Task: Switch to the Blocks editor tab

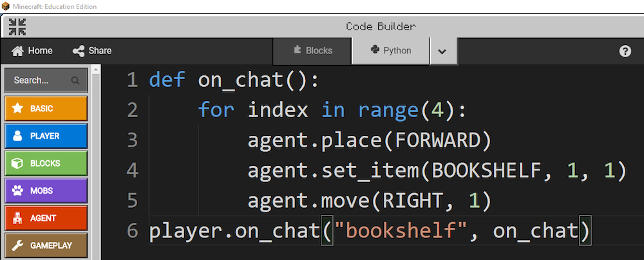Action: coord(312,51)
